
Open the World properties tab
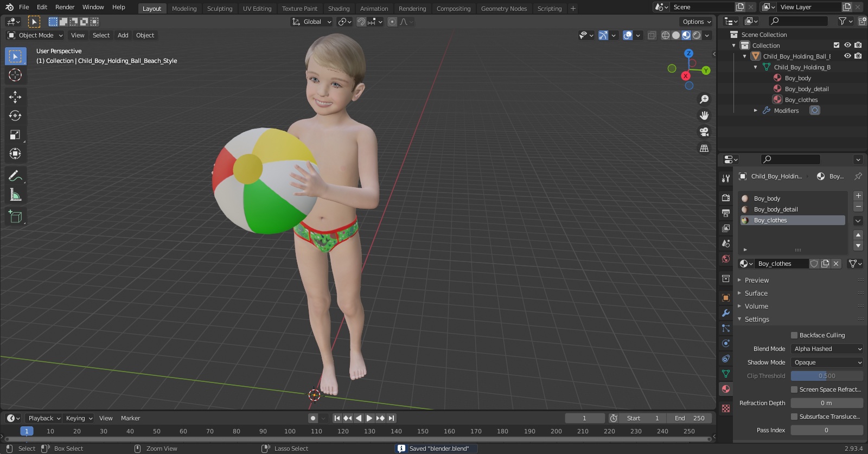pyautogui.click(x=726, y=259)
